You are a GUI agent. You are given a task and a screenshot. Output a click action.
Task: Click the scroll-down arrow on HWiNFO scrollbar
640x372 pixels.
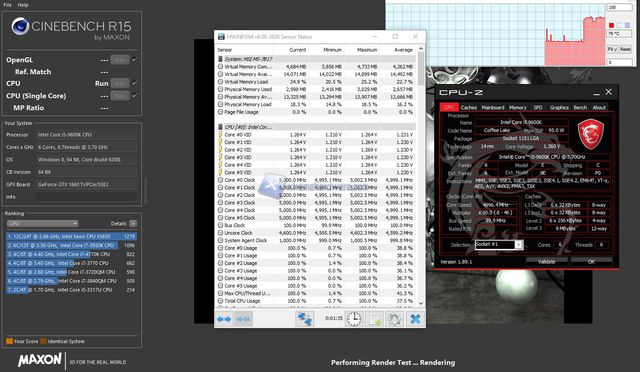click(x=421, y=303)
